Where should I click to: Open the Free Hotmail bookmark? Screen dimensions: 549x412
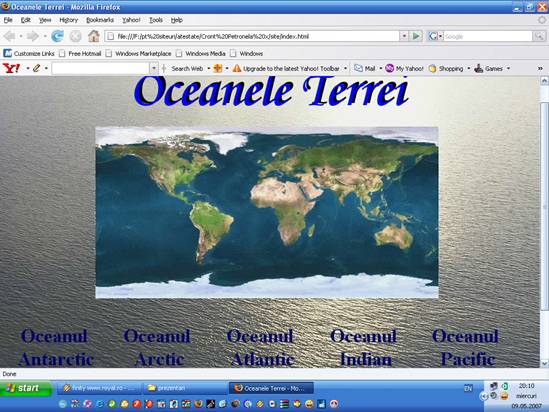pos(80,54)
